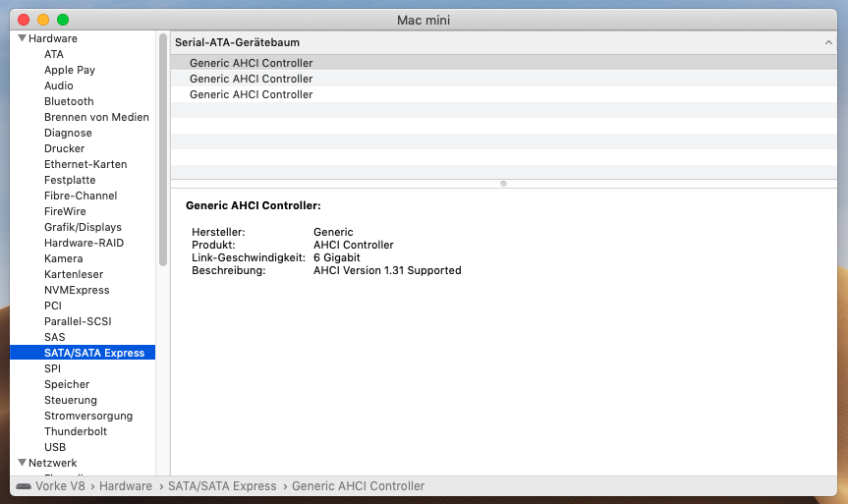Open Speicher entry
The height and width of the screenshot is (504, 848).
(67, 384)
